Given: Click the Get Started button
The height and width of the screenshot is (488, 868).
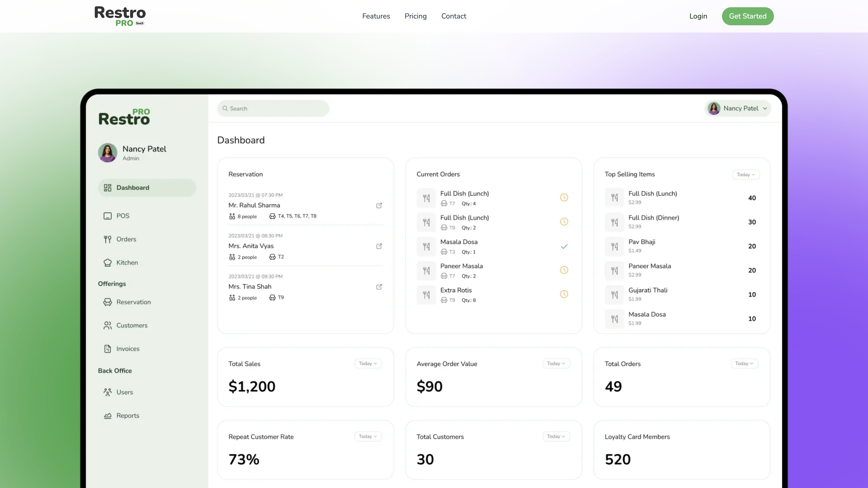Looking at the screenshot, I should point(747,16).
